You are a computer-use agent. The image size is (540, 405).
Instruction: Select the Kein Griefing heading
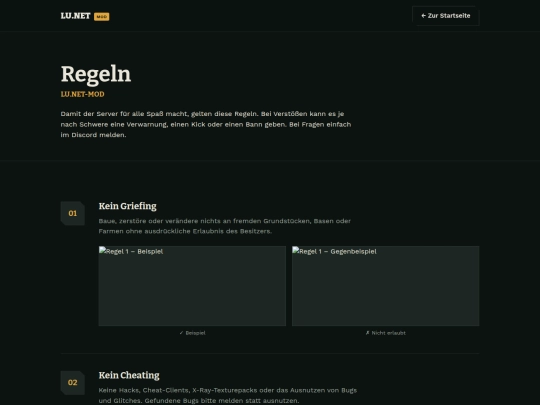point(127,206)
